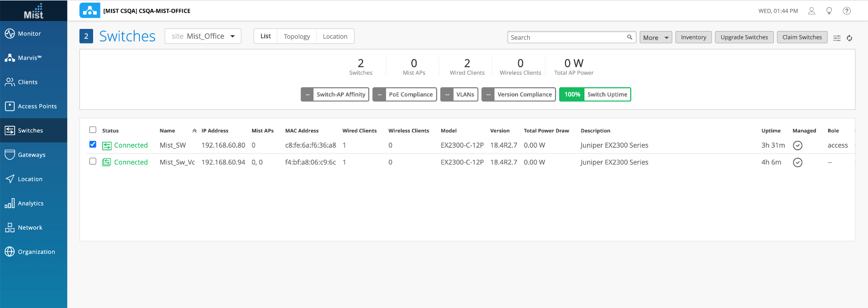Click Switch-AP Affinity metric button
The height and width of the screenshot is (308, 868).
[335, 95]
